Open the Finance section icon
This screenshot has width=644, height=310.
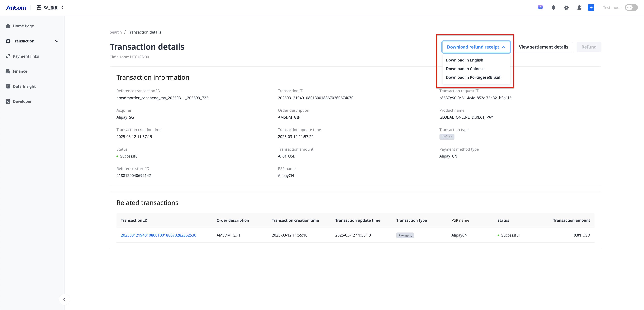(x=8, y=71)
